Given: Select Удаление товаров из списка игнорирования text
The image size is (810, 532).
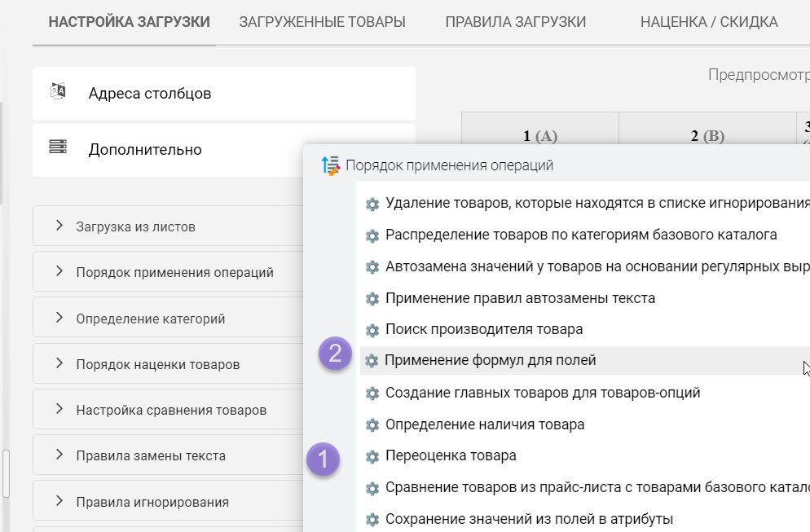Looking at the screenshot, I should [597, 203].
